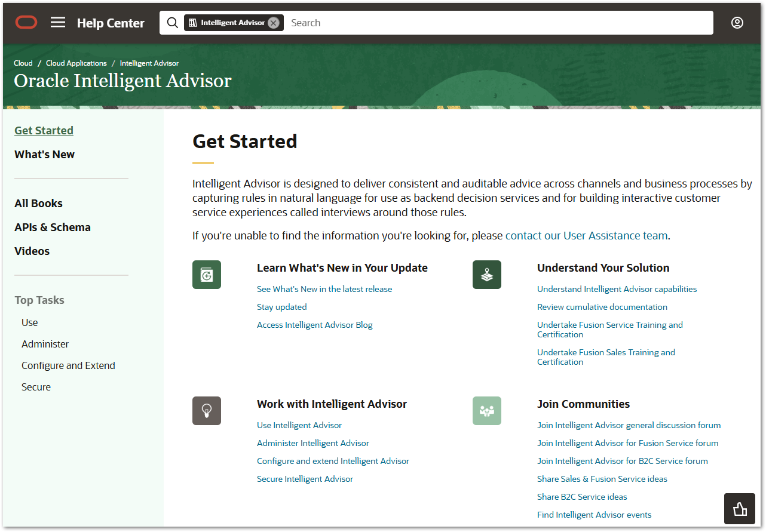Click the Learn What's New in Your Update heading

tap(342, 268)
